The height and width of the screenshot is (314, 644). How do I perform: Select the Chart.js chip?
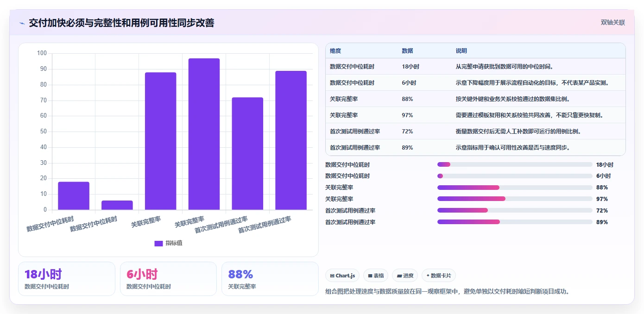(x=343, y=276)
